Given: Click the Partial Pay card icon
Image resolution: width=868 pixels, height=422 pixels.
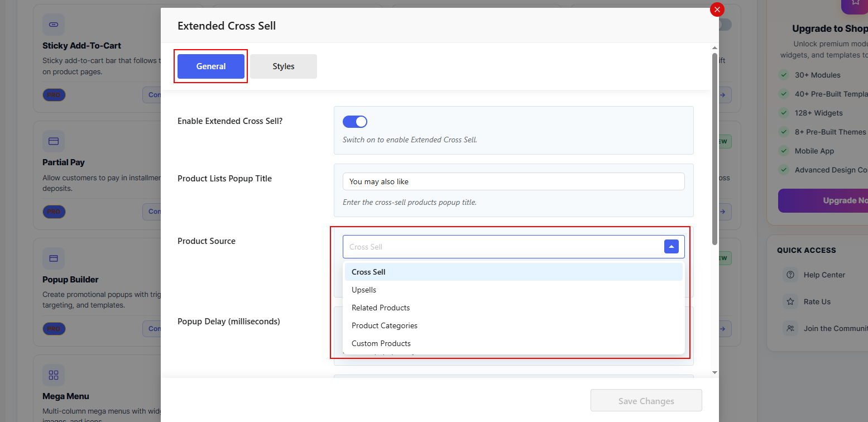Looking at the screenshot, I should click(54, 141).
